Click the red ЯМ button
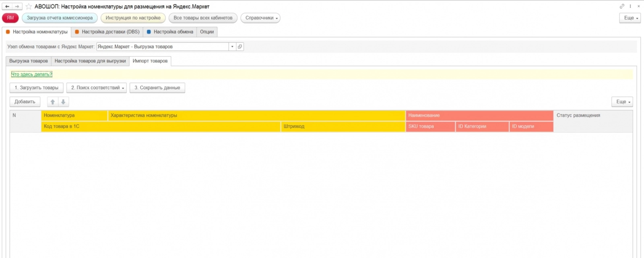The width and height of the screenshot is (644, 258). 10,18
